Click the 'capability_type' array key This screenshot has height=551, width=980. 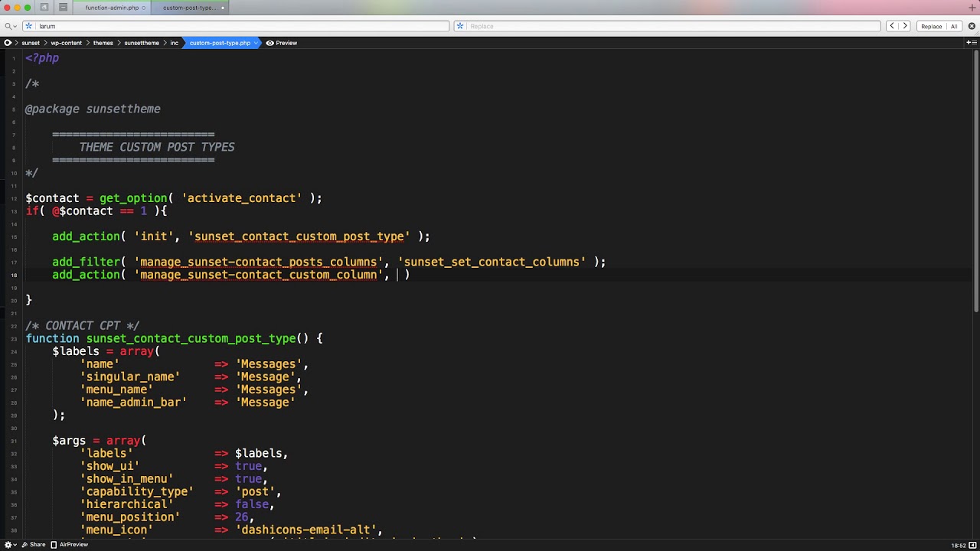pos(136,491)
